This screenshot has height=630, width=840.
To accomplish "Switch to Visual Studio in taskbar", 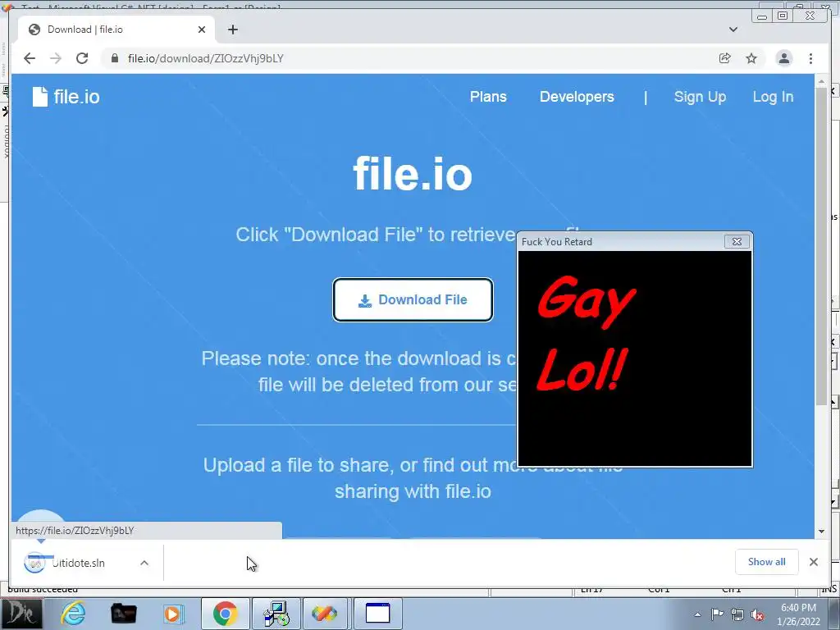I will (x=325, y=614).
